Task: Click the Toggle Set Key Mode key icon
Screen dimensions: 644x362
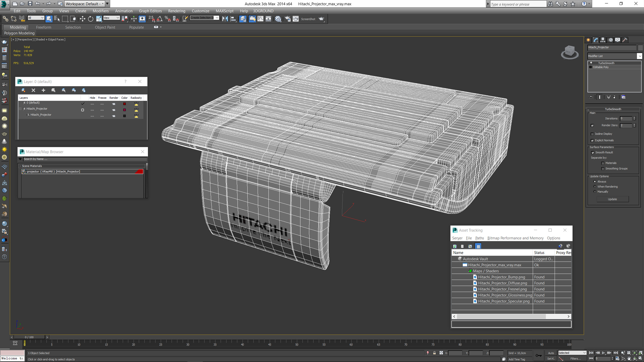Action: click(x=539, y=356)
